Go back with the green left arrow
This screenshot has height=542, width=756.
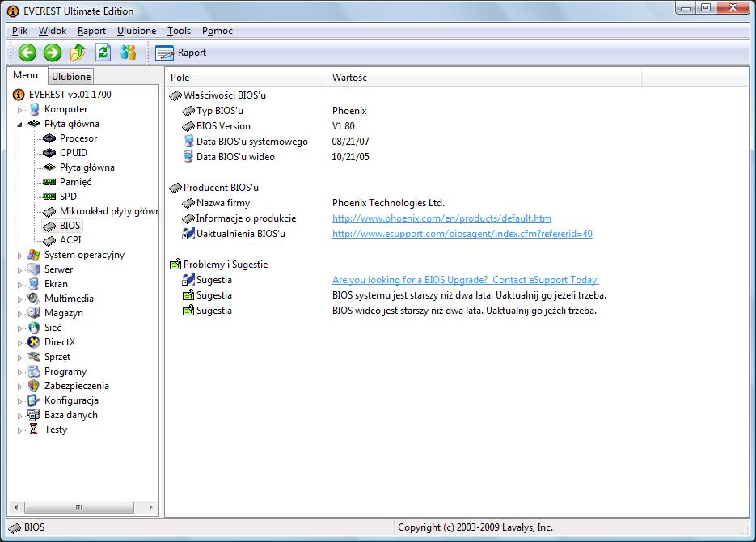click(27, 53)
